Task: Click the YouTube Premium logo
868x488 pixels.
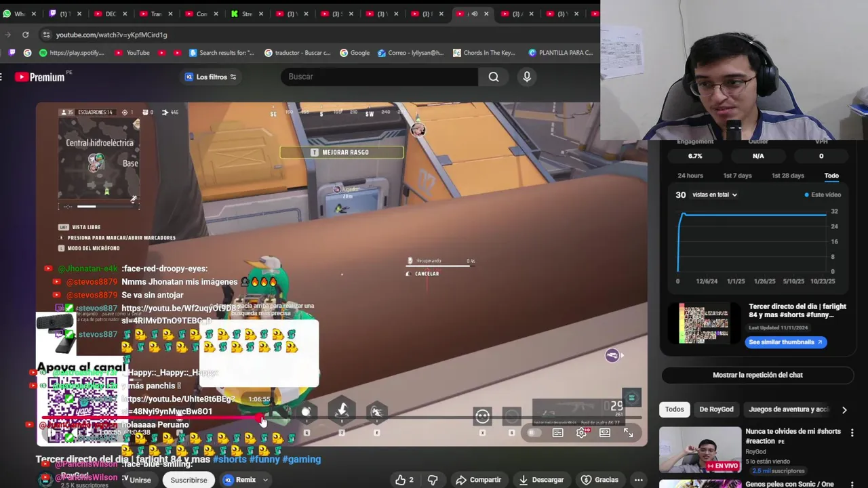Action: click(x=39, y=77)
